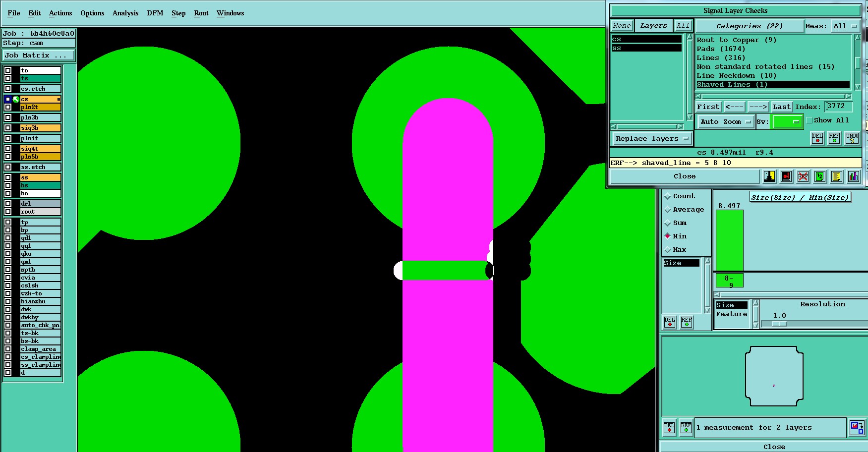This screenshot has height=452, width=868.
Task: Select Rout to Copper (9) category
Action: coord(773,40)
